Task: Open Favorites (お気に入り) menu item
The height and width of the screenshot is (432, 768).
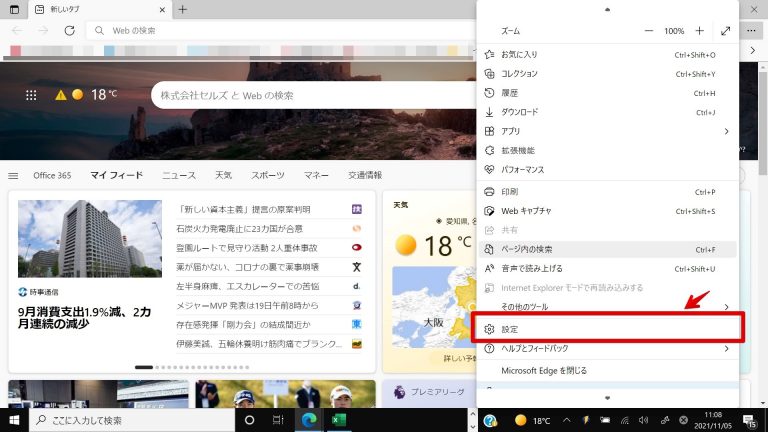Action: (607, 54)
